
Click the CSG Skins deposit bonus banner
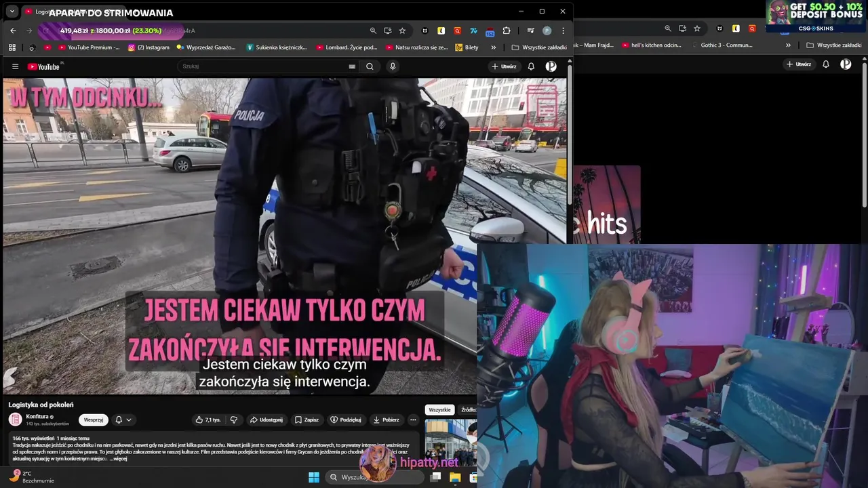tap(817, 16)
